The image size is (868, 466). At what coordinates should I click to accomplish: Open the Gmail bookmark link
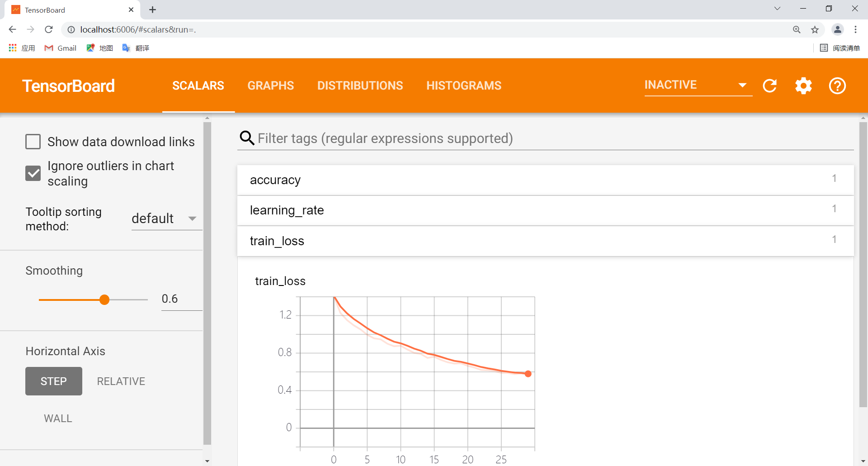[x=60, y=48]
